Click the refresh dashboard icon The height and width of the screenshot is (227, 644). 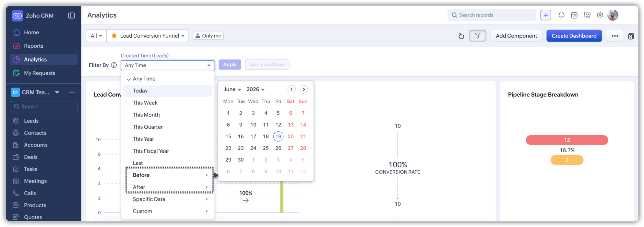tap(461, 36)
